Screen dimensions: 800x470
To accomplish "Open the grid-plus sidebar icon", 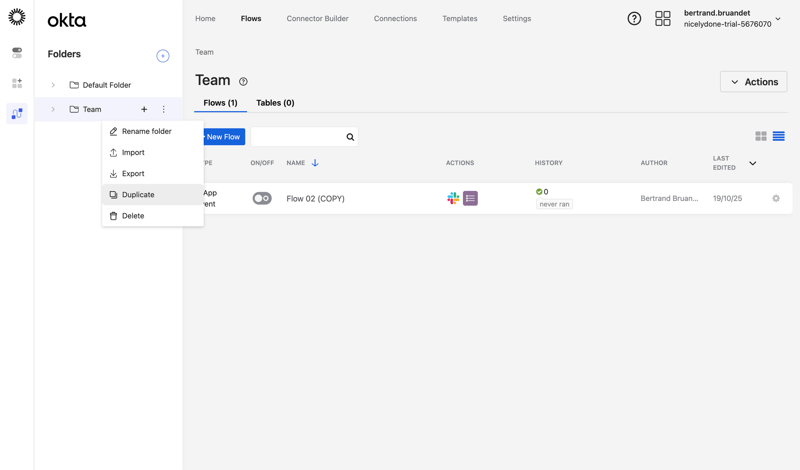I will click(17, 83).
